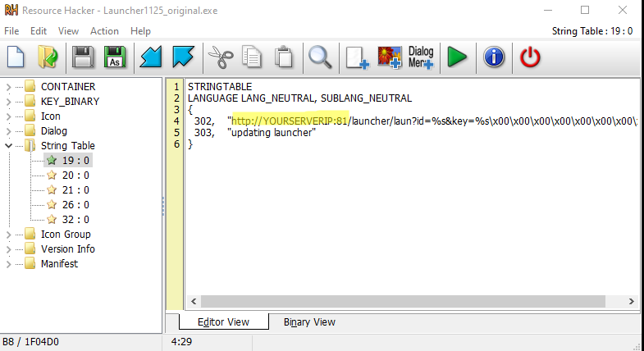Click the editor's scroll right arrow
This screenshot has height=351, width=644.
point(631,301)
